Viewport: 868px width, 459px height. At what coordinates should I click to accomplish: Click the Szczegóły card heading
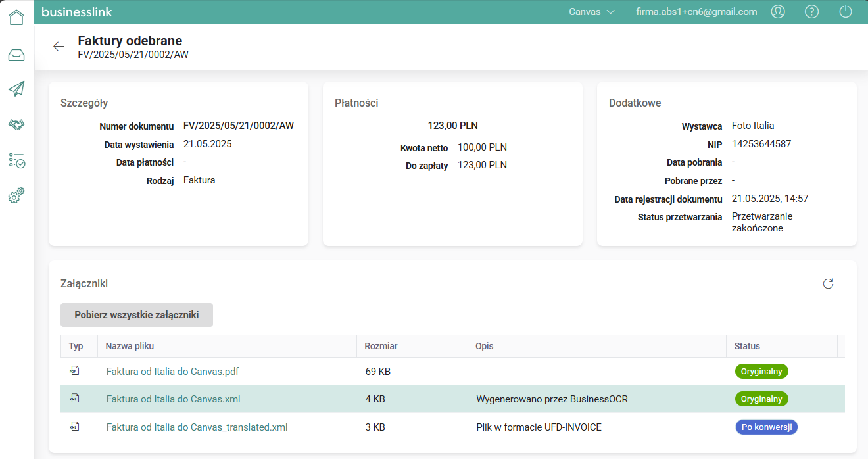coord(84,103)
